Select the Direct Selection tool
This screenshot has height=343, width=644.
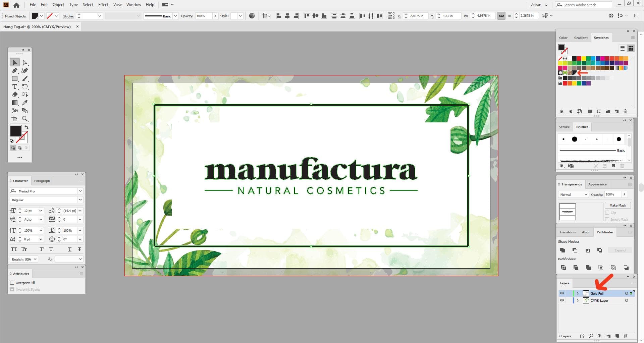pos(25,62)
